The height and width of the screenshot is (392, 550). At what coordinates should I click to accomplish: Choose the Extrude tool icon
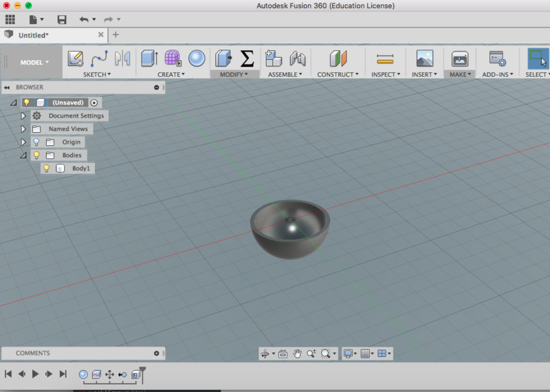click(x=149, y=58)
